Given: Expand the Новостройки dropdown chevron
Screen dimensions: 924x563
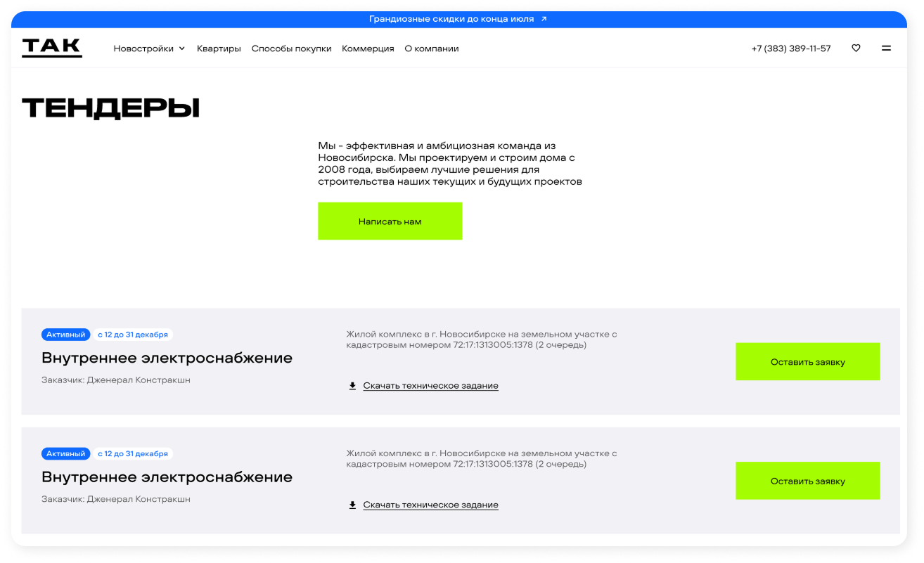Looking at the screenshot, I should click(x=181, y=48).
